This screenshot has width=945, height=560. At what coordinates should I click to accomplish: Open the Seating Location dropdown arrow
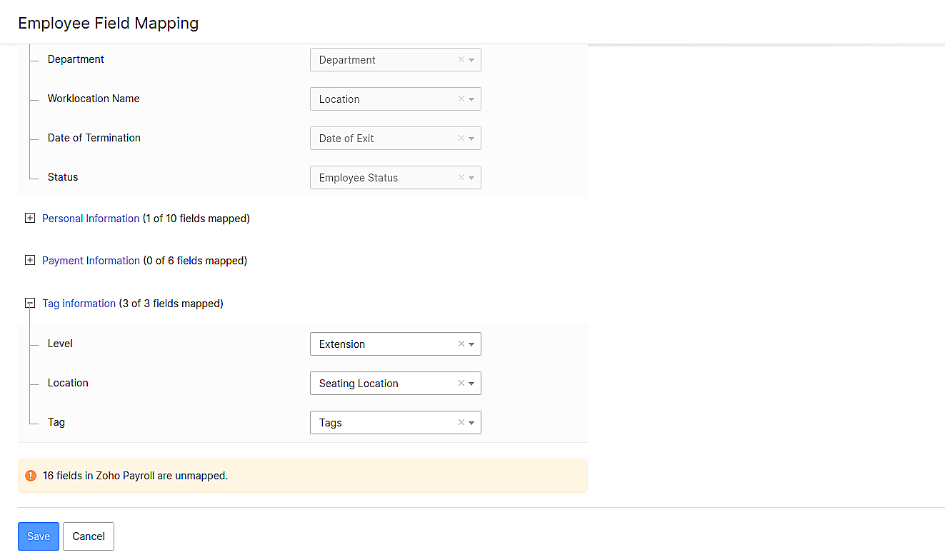pos(471,384)
